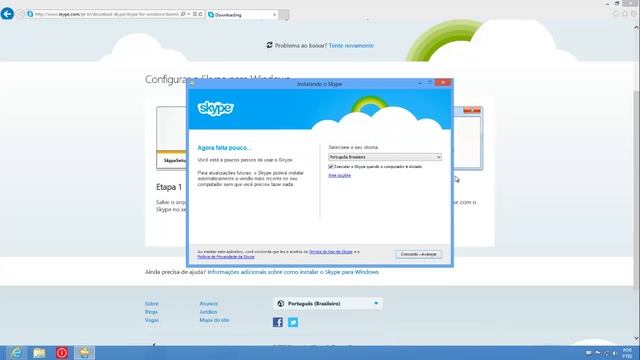Go back with the browser back arrow
640x360 pixels.
(7, 14)
